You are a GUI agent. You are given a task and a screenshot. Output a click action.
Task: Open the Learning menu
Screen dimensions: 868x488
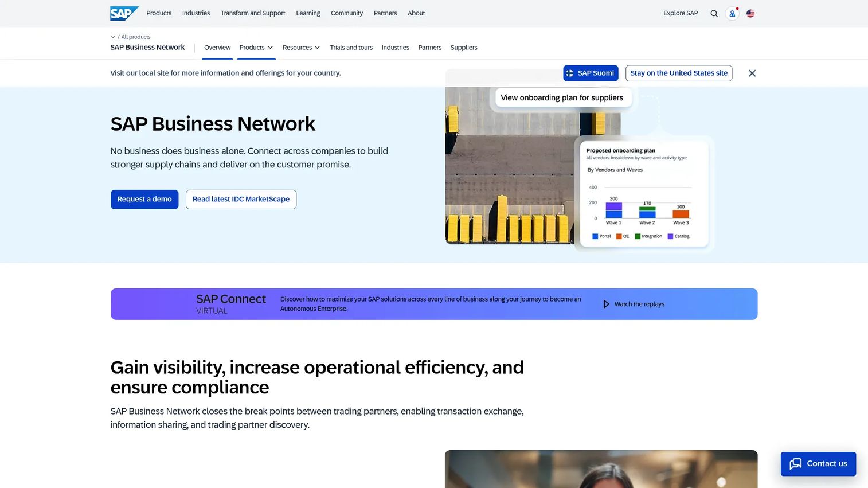pos(308,13)
